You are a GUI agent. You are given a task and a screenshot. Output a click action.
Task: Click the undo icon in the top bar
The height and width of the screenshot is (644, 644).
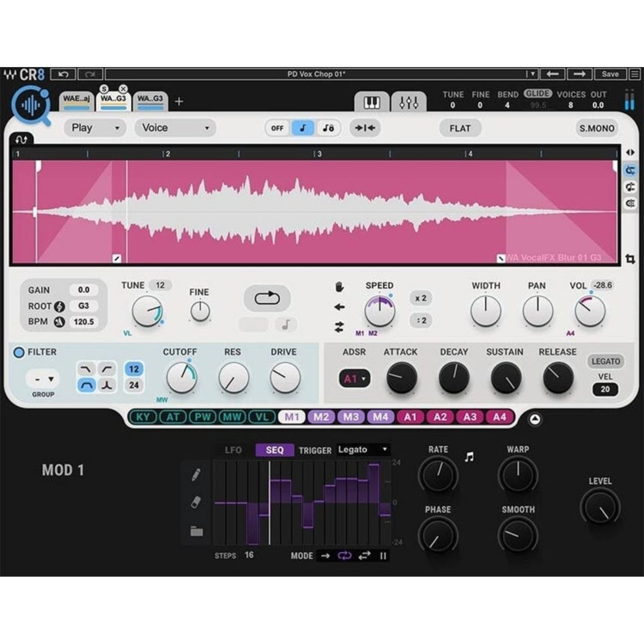click(63, 74)
